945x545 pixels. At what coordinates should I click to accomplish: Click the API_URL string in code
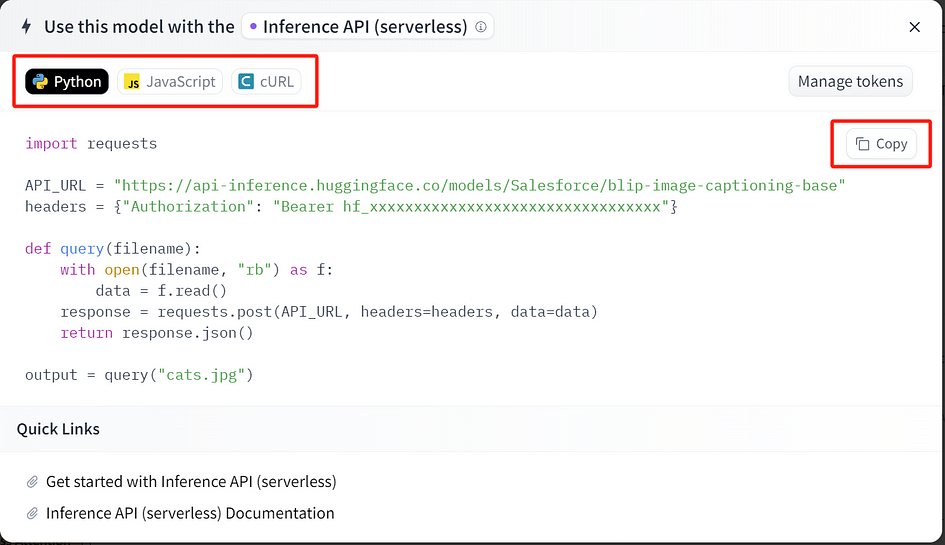coord(480,186)
